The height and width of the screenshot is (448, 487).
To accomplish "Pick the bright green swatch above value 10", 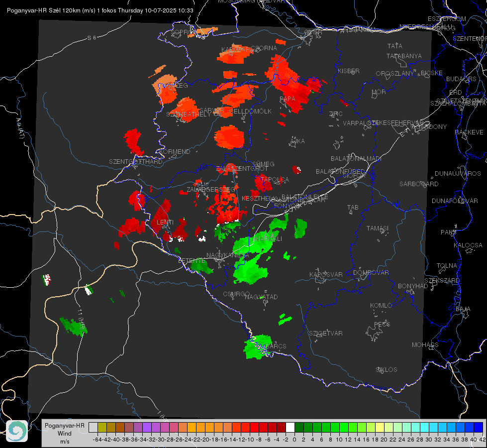I will 344,427.
